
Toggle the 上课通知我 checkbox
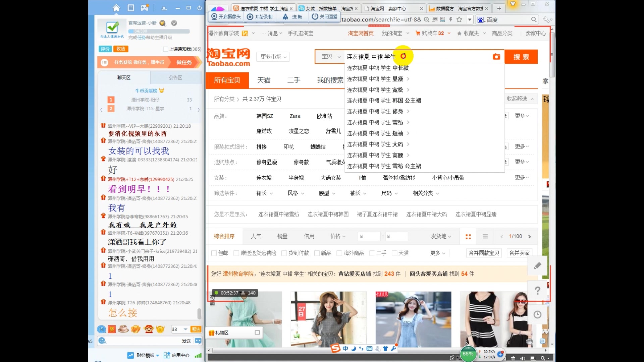(x=165, y=49)
